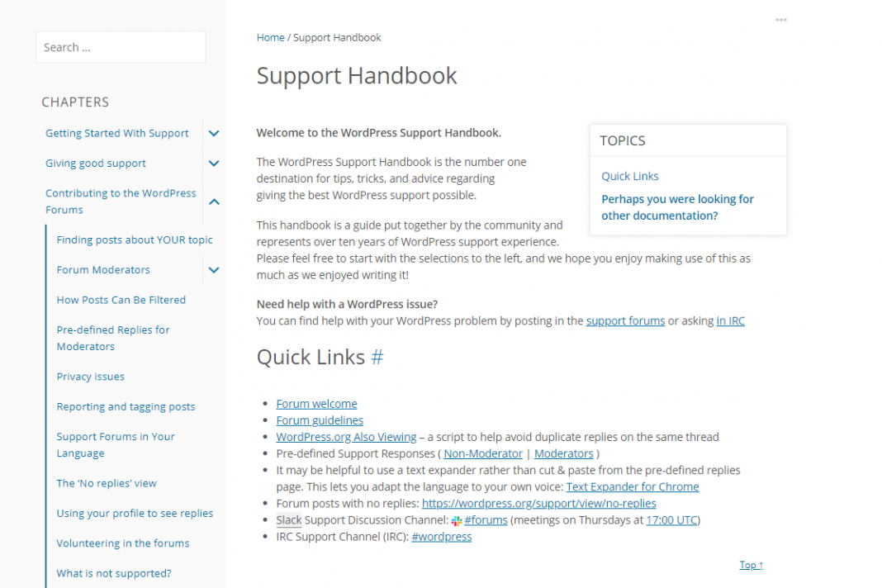The height and width of the screenshot is (588, 882).
Task: Click Perhaps you were looking for other documentation
Action: click(x=677, y=207)
